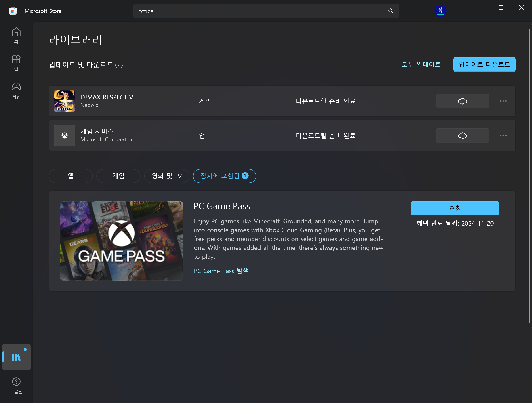This screenshot has height=403, width=532.
Task: Open the user profile avatar
Action: [x=440, y=11]
